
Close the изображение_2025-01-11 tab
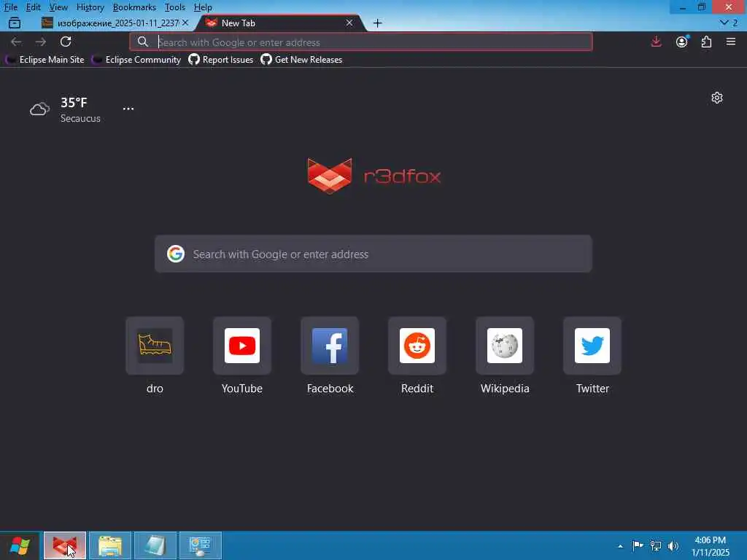[x=185, y=23]
